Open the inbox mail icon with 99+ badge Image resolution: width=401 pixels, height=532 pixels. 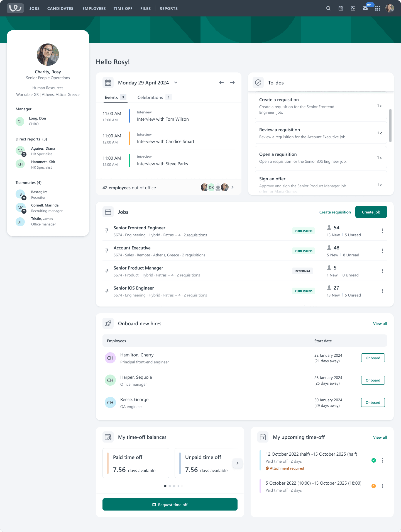click(x=365, y=8)
